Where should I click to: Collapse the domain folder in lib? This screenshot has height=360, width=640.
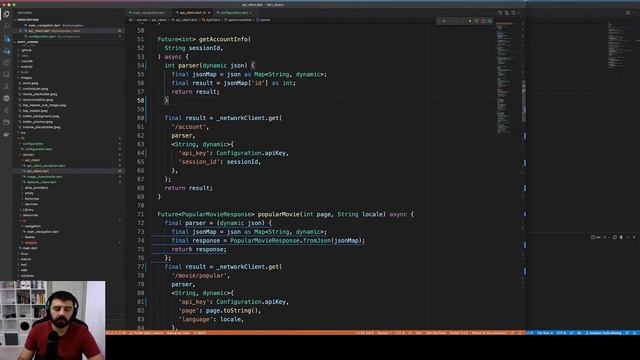(x=28, y=155)
